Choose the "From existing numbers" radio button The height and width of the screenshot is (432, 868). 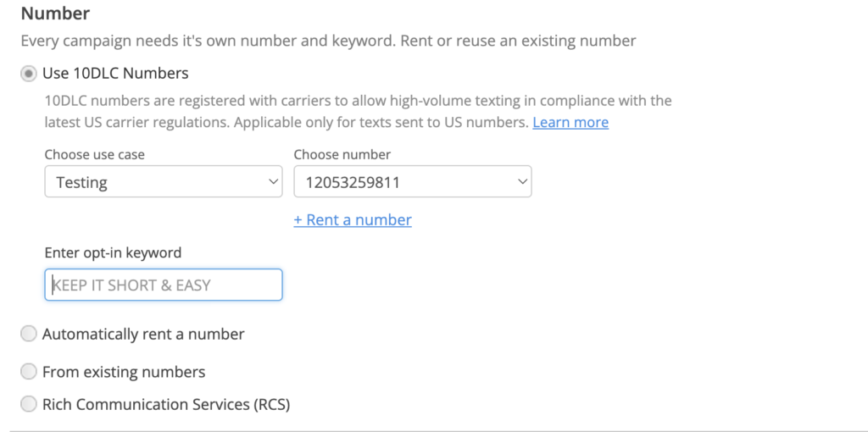(29, 372)
